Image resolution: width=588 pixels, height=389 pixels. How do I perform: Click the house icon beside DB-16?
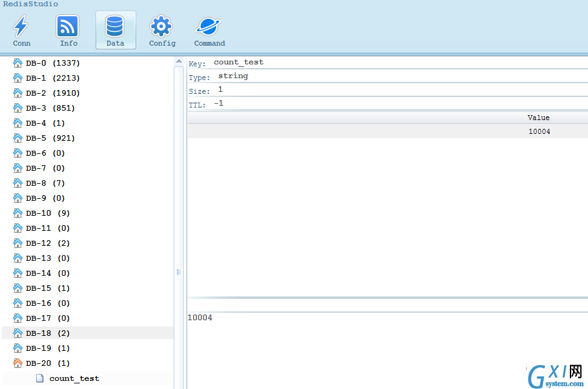point(17,303)
